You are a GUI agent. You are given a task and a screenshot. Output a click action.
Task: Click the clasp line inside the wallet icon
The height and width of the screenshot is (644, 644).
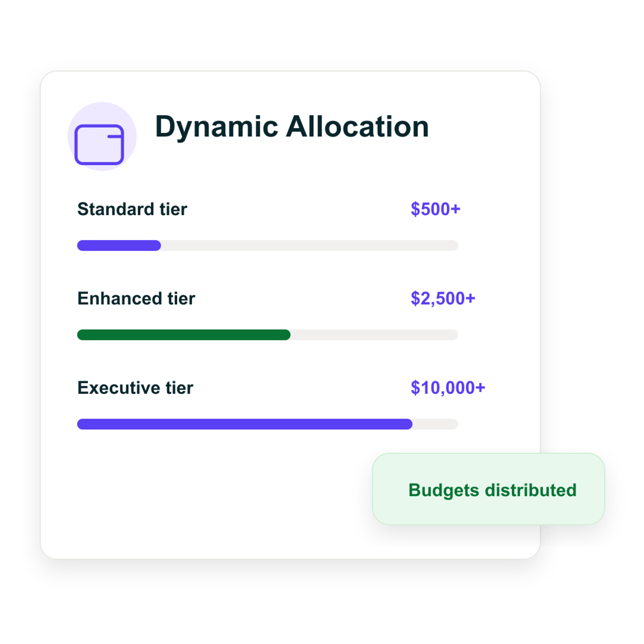click(x=115, y=137)
